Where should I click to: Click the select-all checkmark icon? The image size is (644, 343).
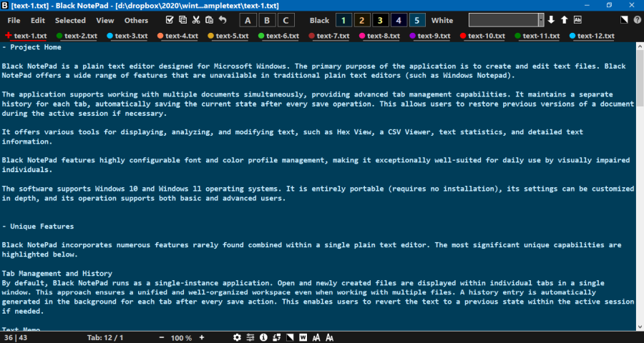169,20
